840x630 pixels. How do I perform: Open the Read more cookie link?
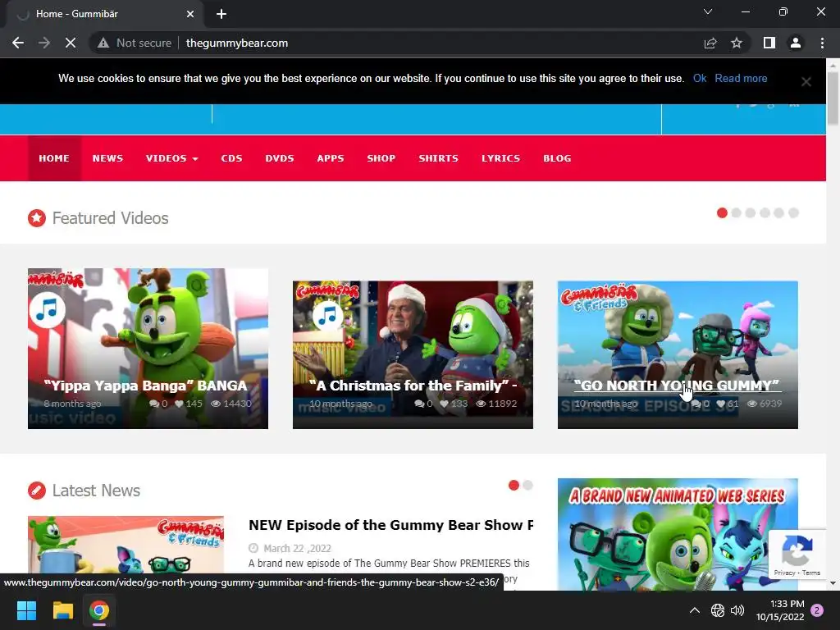741,78
